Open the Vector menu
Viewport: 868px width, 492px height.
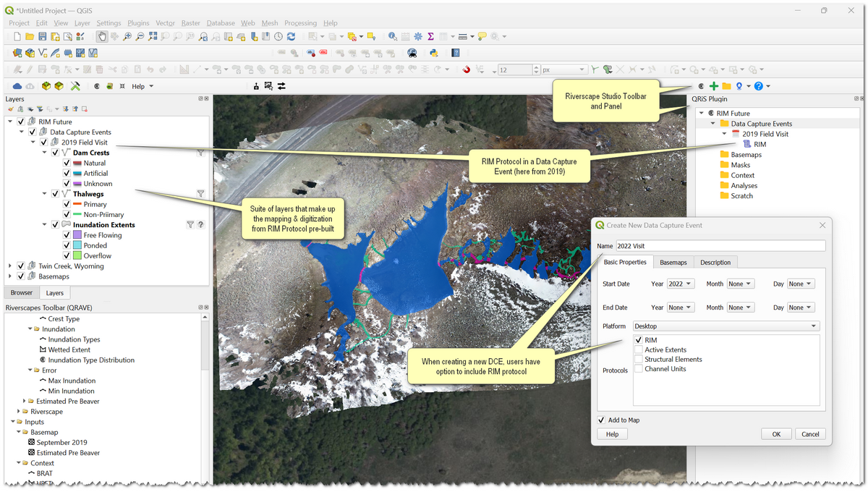165,23
